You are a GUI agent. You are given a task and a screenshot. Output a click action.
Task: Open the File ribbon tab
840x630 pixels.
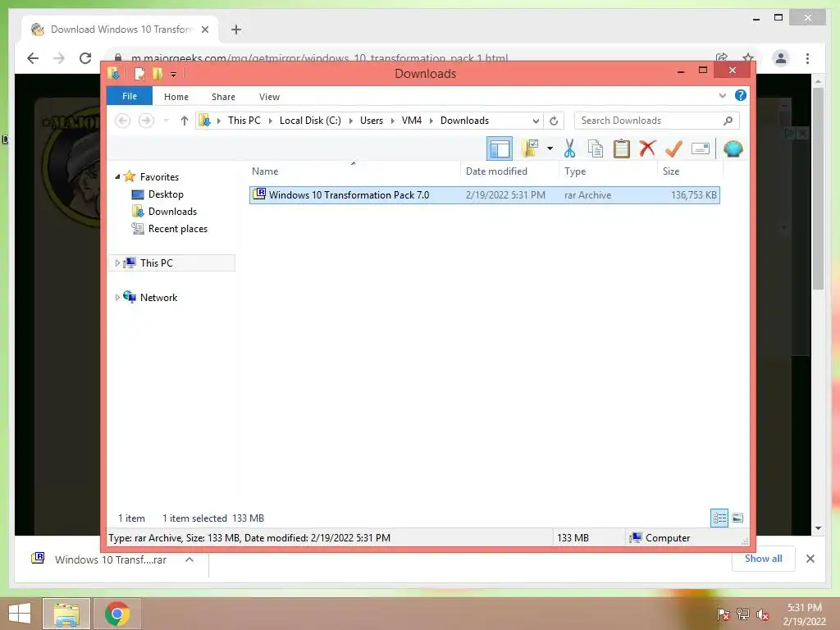point(129,96)
